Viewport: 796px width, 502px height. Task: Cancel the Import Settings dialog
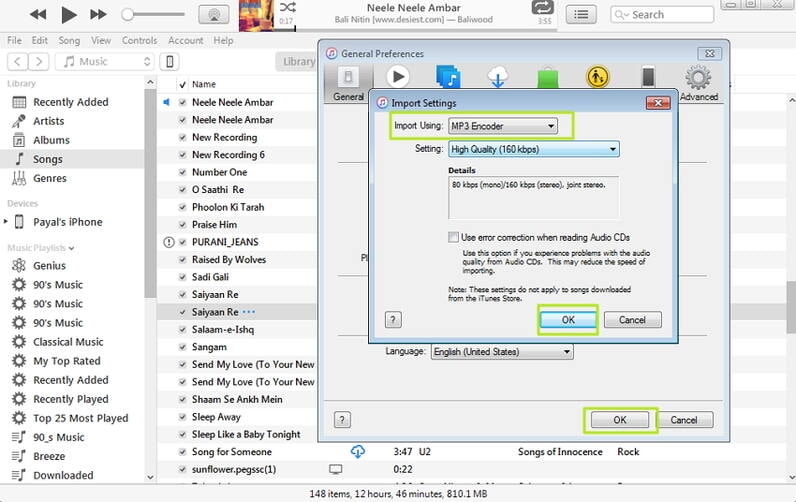pyautogui.click(x=633, y=320)
